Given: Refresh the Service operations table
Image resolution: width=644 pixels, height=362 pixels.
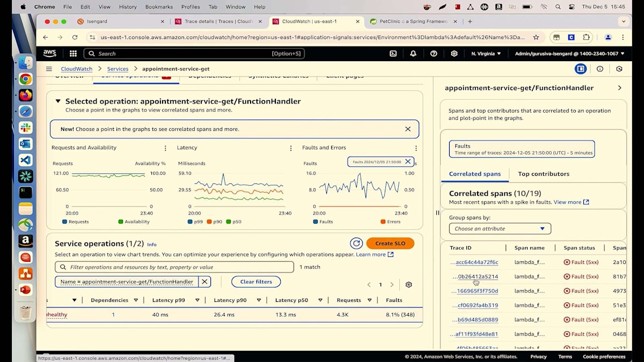Looking at the screenshot, I should pyautogui.click(x=356, y=243).
